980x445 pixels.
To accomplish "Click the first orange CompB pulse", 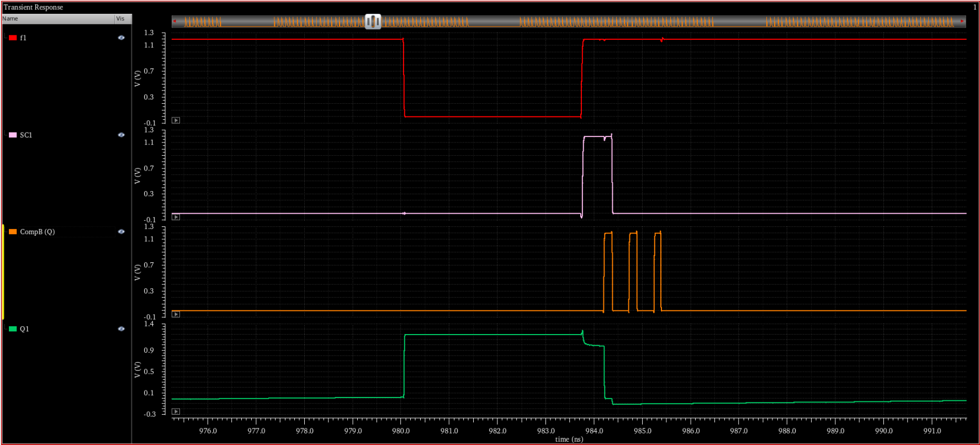I will tap(608, 272).
